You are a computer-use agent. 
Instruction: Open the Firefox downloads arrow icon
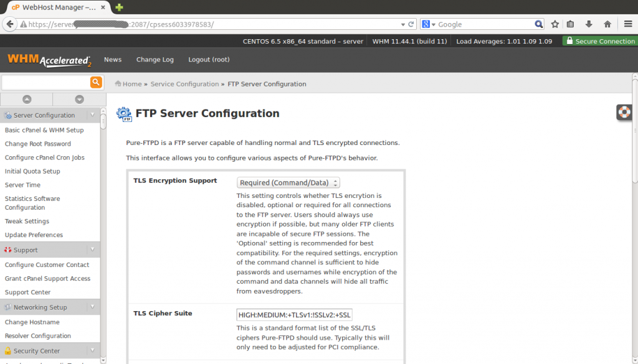tap(589, 24)
